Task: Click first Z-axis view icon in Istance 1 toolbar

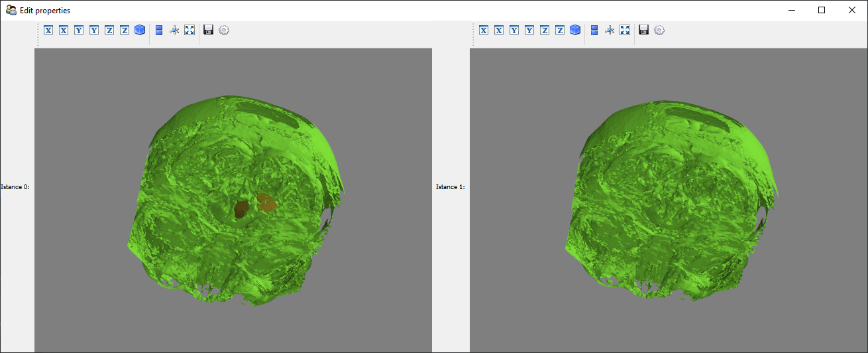Action: [x=545, y=30]
